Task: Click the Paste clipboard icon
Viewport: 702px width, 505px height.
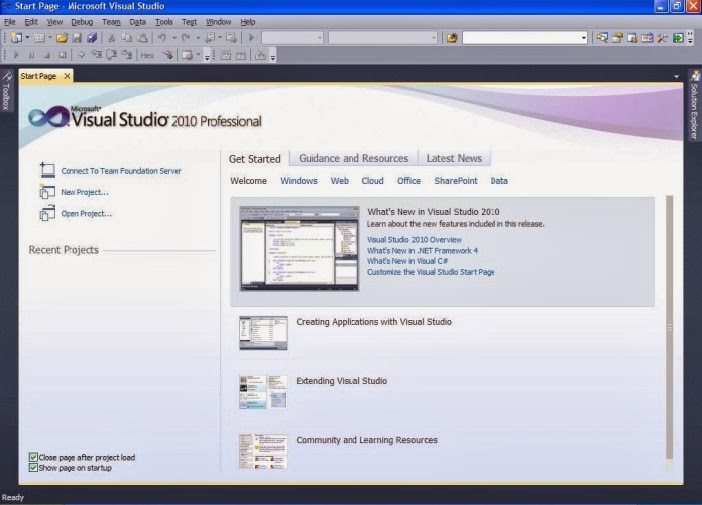Action: click(142, 38)
